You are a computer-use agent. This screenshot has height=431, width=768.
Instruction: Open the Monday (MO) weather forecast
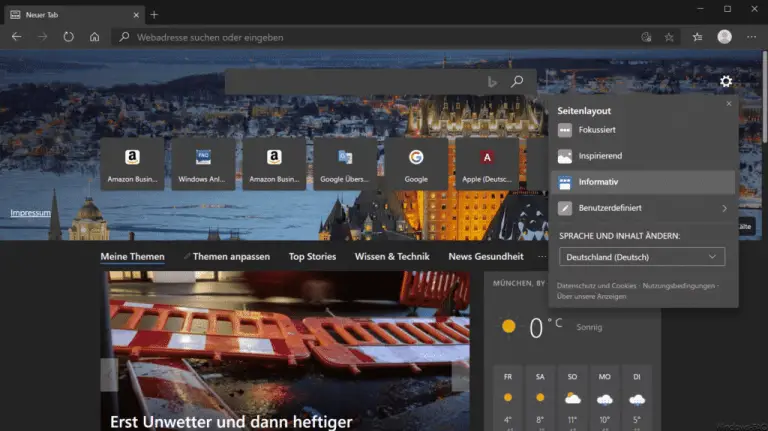(604, 398)
